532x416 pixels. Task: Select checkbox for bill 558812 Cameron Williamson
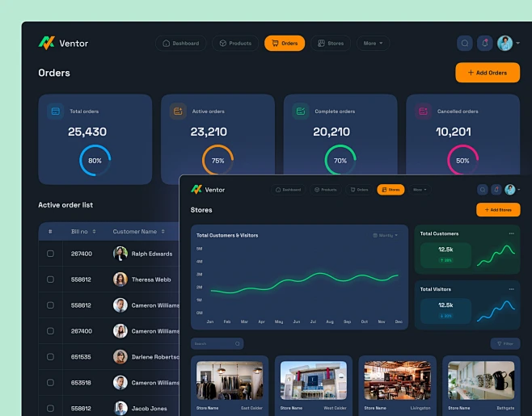[x=50, y=305]
